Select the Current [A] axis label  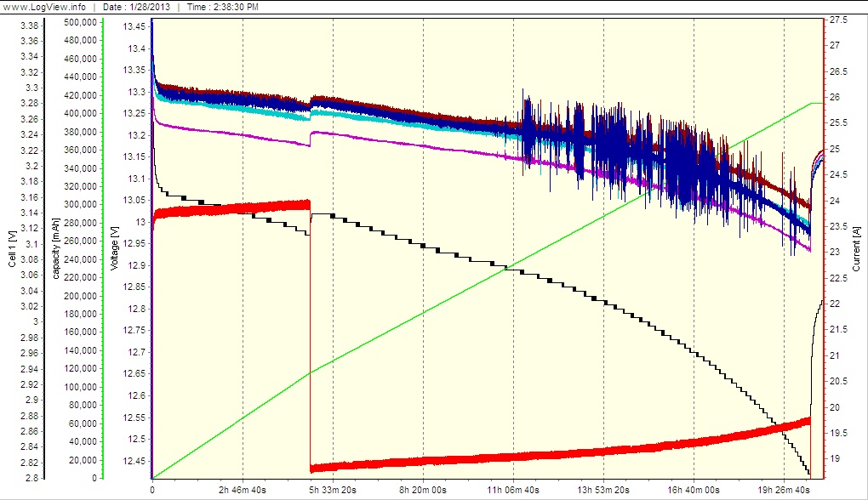(x=855, y=251)
